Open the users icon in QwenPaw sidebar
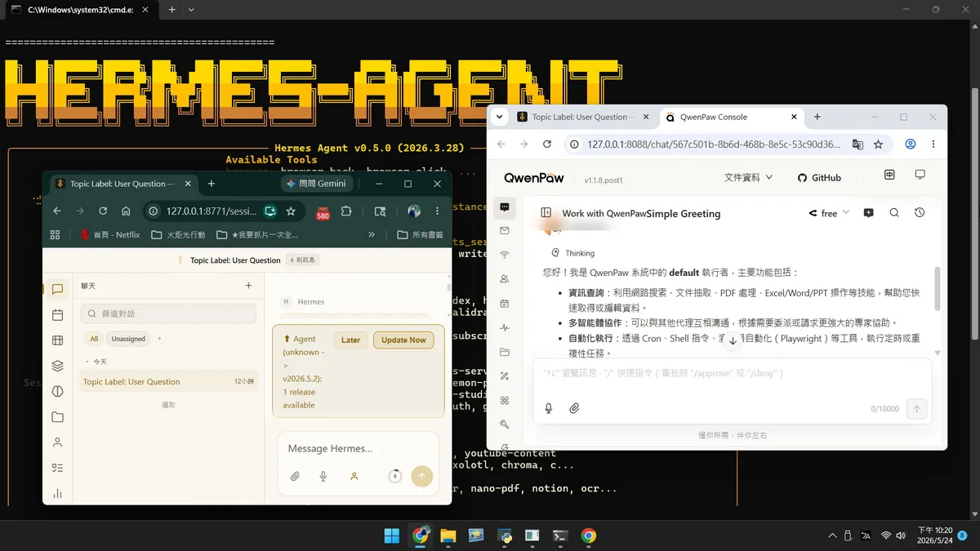Screen dimensions: 980x551 [505, 279]
